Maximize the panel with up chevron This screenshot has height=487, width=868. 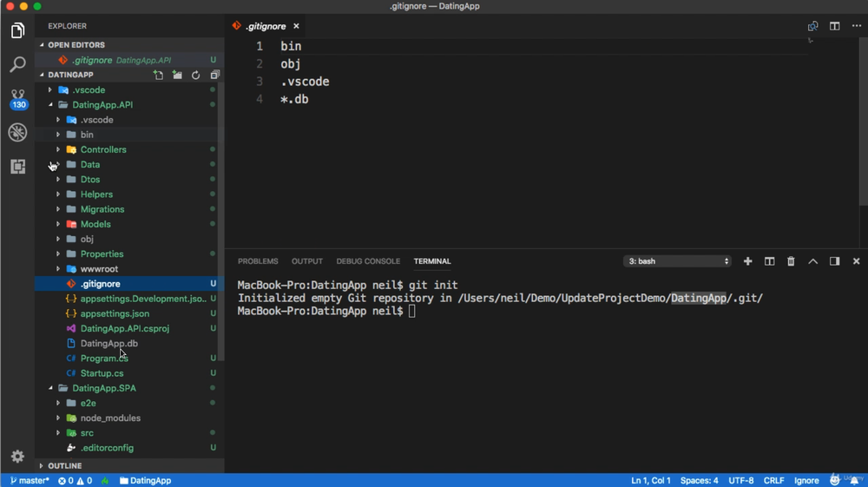(x=812, y=261)
